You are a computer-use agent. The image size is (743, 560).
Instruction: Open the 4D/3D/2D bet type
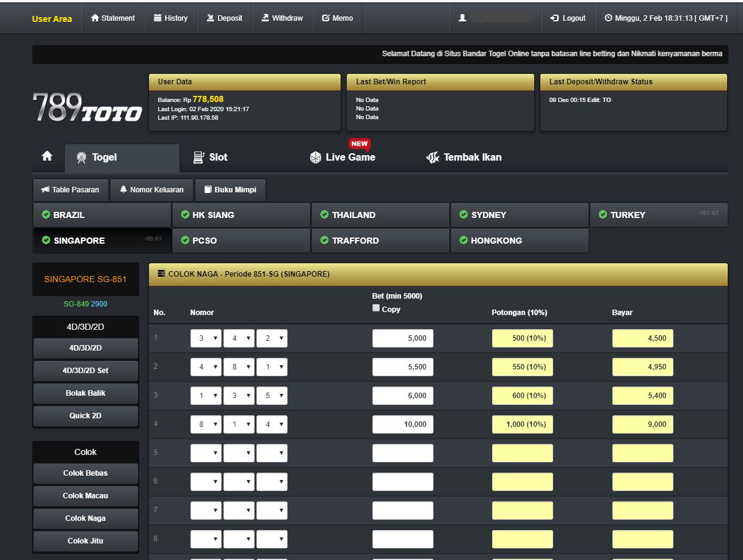pos(85,348)
